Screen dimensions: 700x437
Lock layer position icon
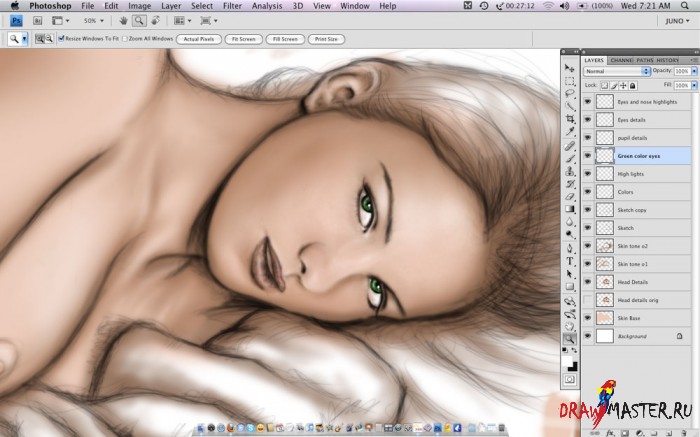pos(623,85)
